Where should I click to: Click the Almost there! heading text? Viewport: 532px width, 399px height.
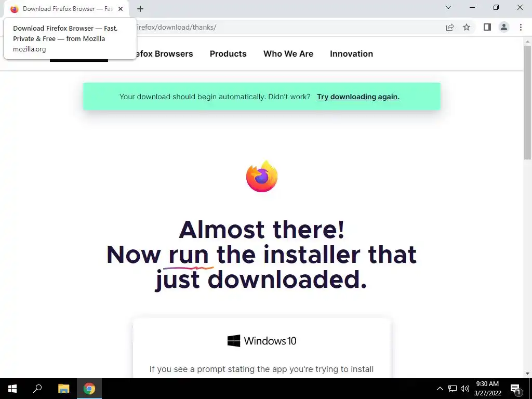point(262,229)
